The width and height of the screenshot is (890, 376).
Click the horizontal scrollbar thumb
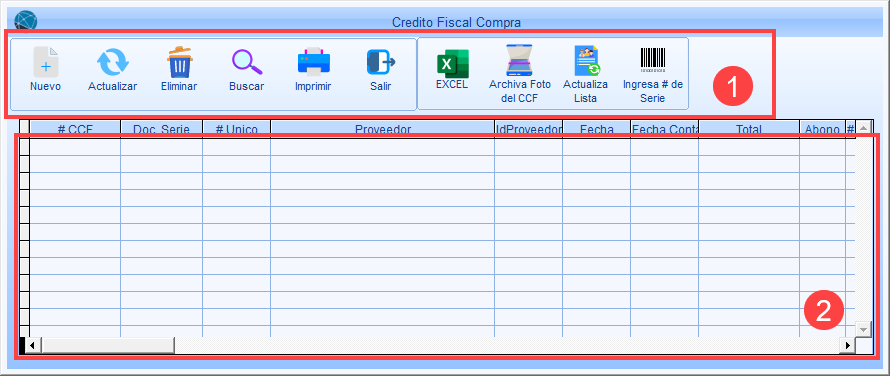coord(107,344)
